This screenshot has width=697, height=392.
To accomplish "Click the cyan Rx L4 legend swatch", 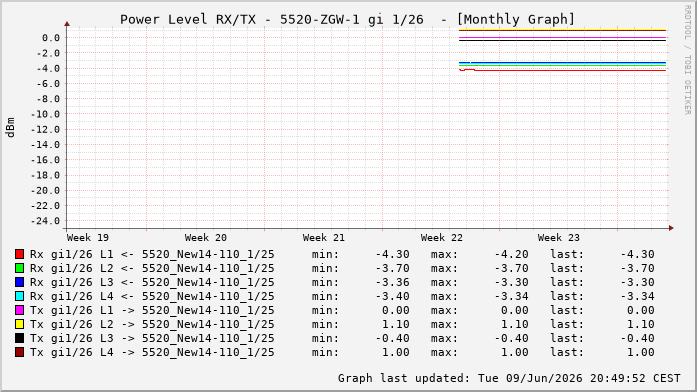I will 19,296.
